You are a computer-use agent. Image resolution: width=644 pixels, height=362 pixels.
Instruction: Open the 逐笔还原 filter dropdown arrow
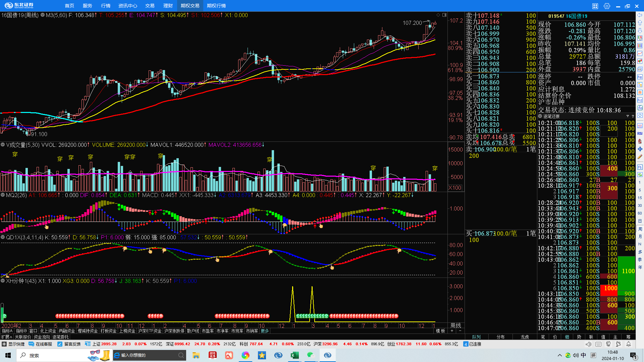point(627,116)
